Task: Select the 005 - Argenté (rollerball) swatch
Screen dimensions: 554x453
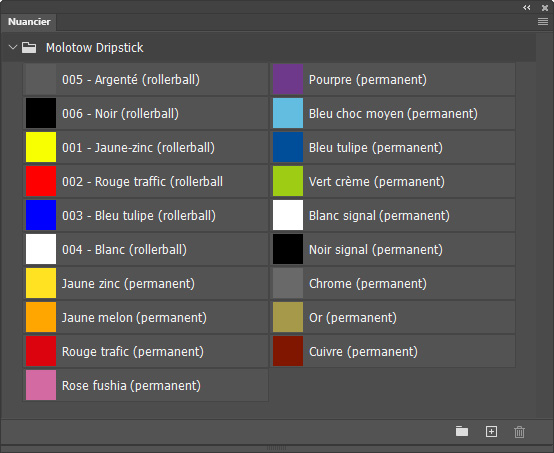Action: pos(146,79)
